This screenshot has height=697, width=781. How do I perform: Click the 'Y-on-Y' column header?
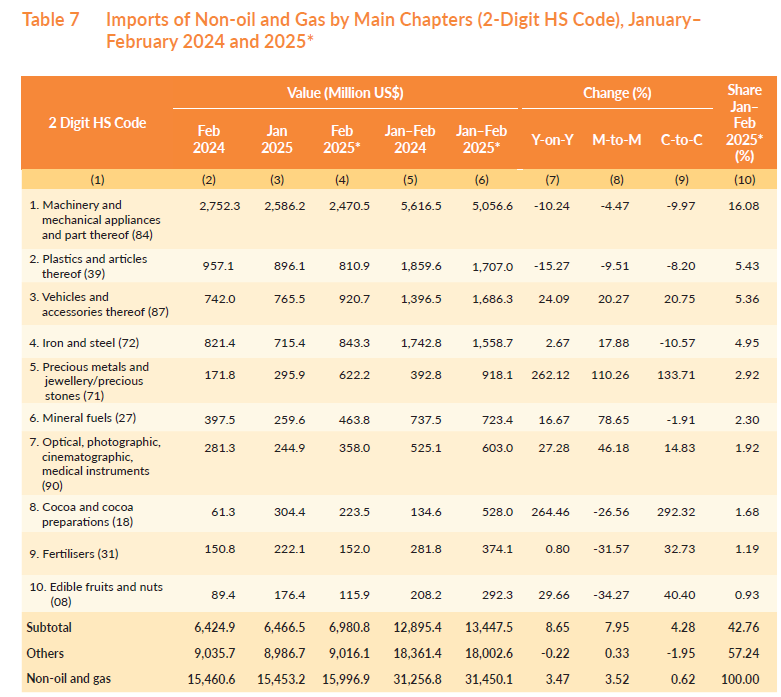point(552,140)
